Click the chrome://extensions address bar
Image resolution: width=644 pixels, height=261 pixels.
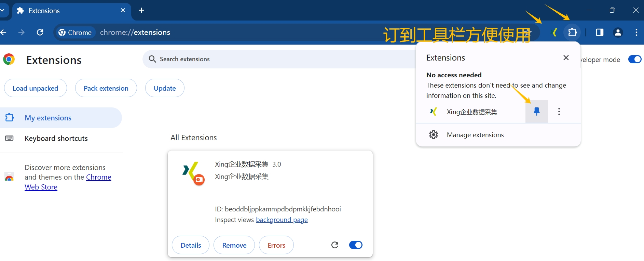[x=135, y=32]
